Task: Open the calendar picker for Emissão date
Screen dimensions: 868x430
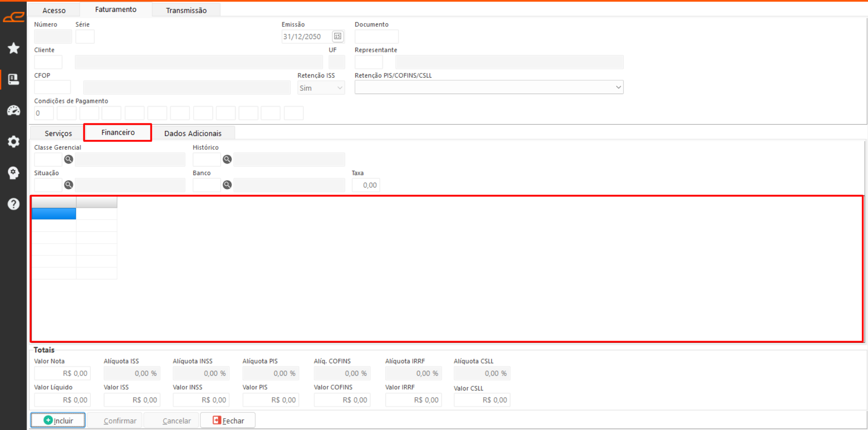Action: point(338,36)
